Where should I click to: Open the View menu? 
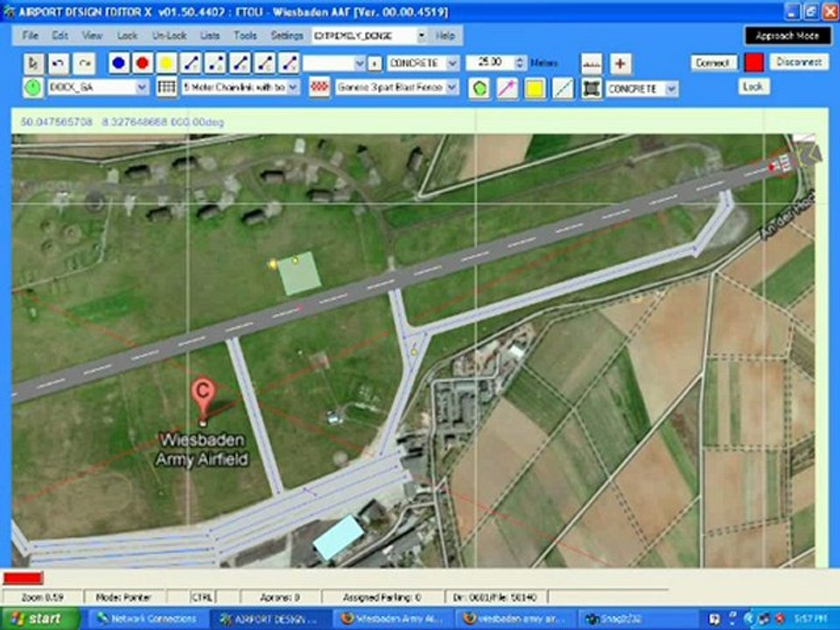[92, 36]
